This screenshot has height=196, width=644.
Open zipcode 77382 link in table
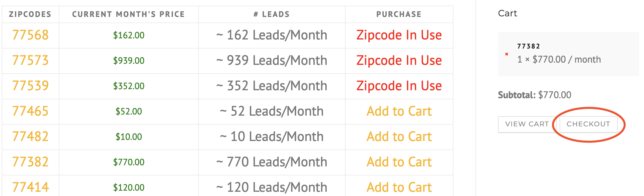[x=30, y=162]
